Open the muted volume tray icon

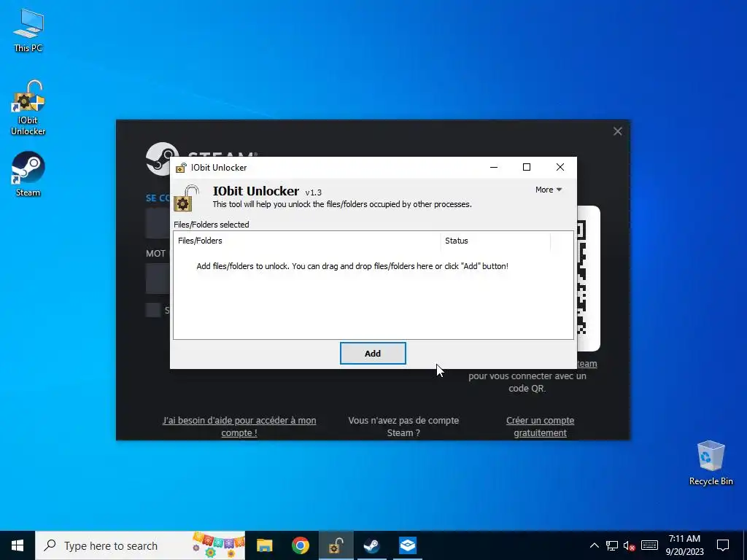[x=629, y=545]
